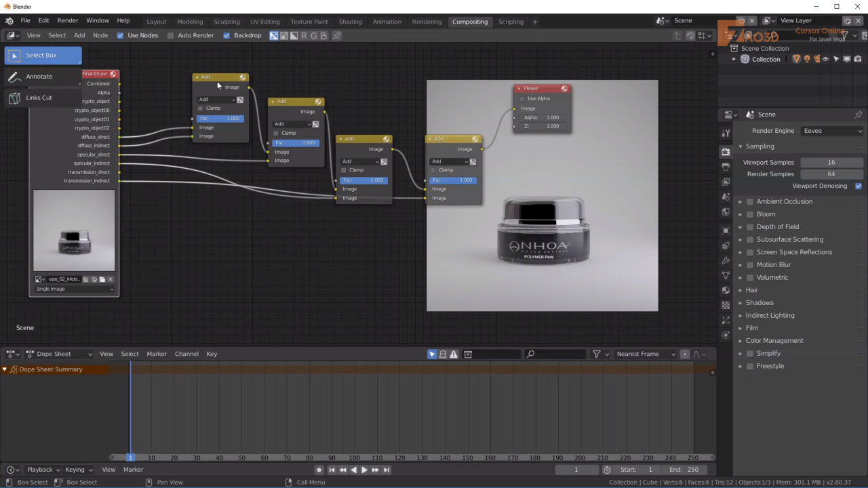Viewport: 868px width, 488px height.
Task: Toggle use preview range stopwatch
Action: 607,470
